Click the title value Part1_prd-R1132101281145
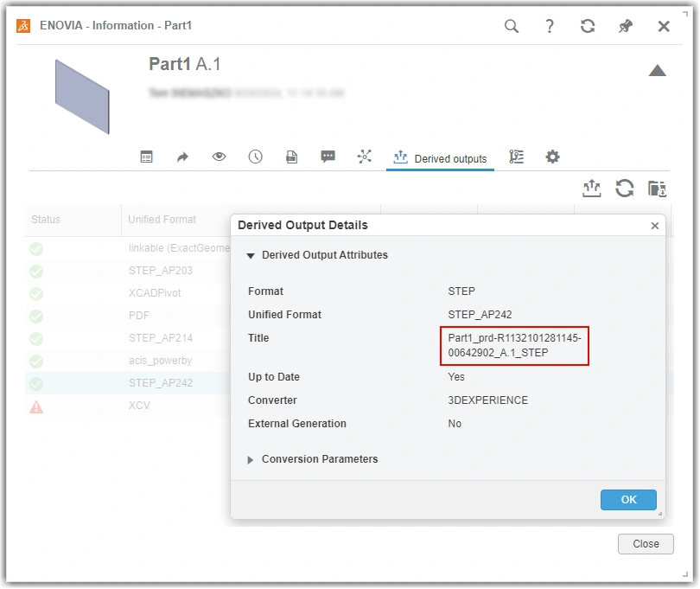Screen dimensions: 700x589 point(514,345)
